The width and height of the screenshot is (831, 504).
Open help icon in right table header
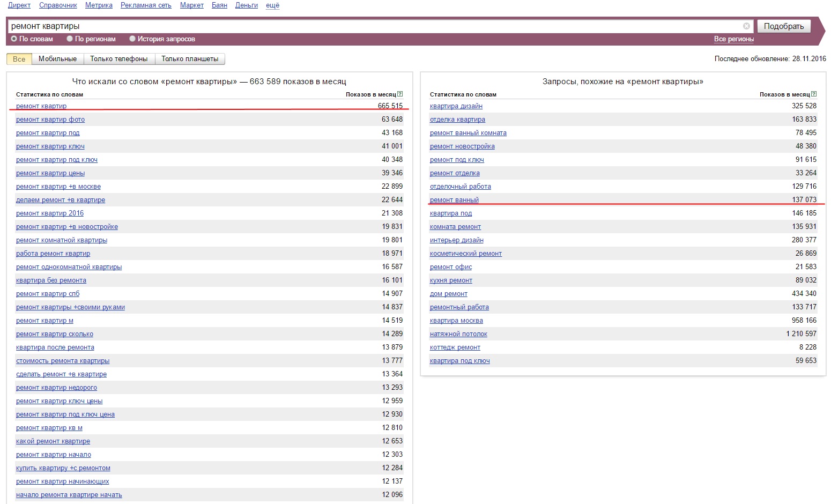pyautogui.click(x=814, y=94)
